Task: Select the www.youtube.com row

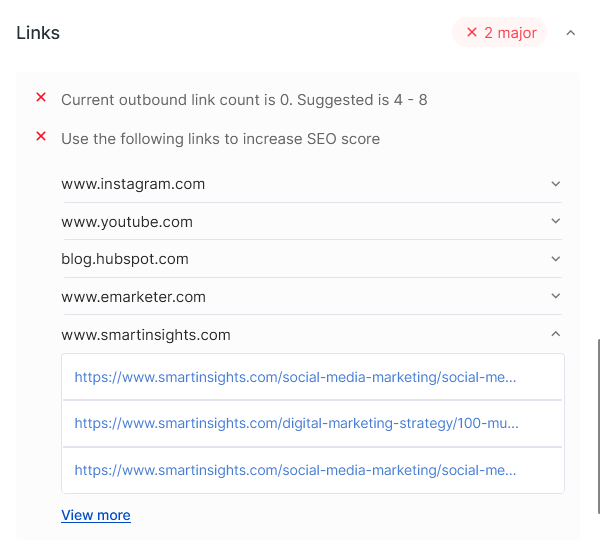Action: (127, 222)
